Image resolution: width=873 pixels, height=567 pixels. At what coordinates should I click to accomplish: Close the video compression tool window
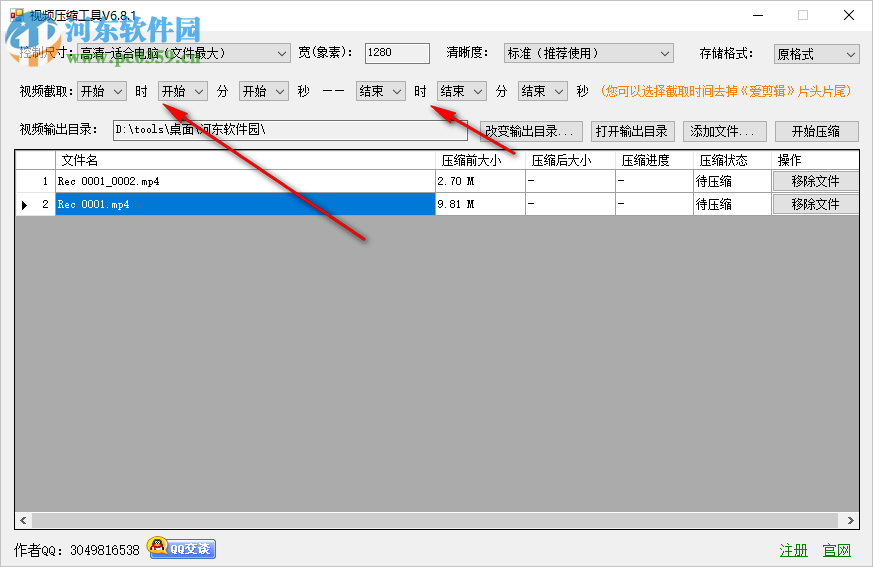coord(849,15)
